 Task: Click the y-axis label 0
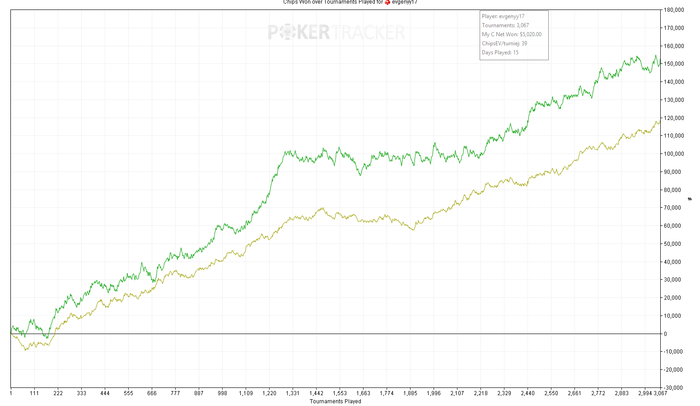pos(666,334)
